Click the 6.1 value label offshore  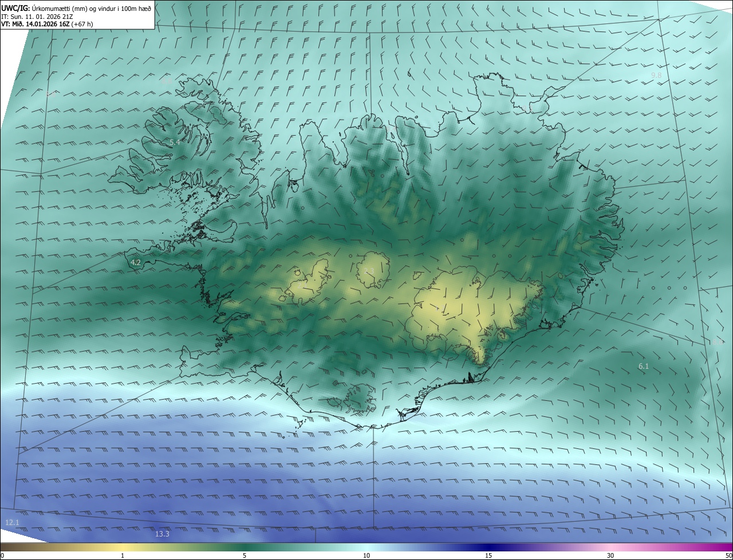point(643,366)
